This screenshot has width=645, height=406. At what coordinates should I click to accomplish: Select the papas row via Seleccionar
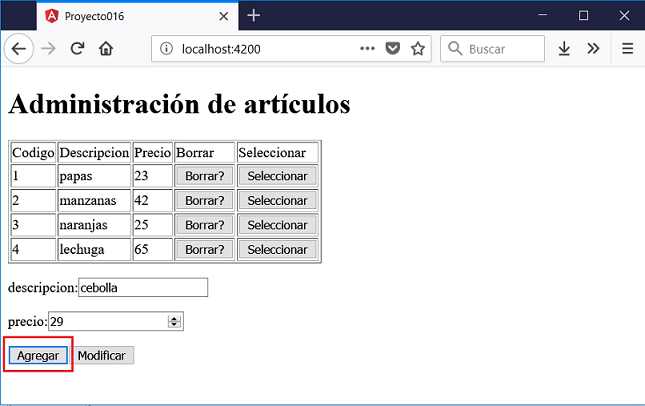pyautogui.click(x=278, y=176)
